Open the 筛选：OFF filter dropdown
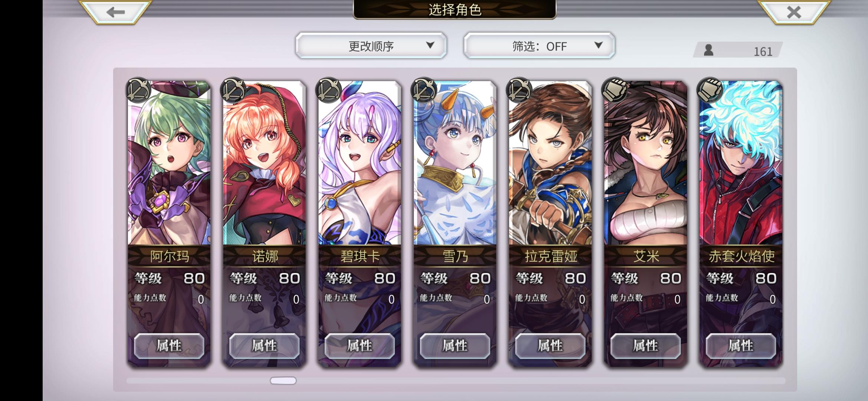 (539, 46)
